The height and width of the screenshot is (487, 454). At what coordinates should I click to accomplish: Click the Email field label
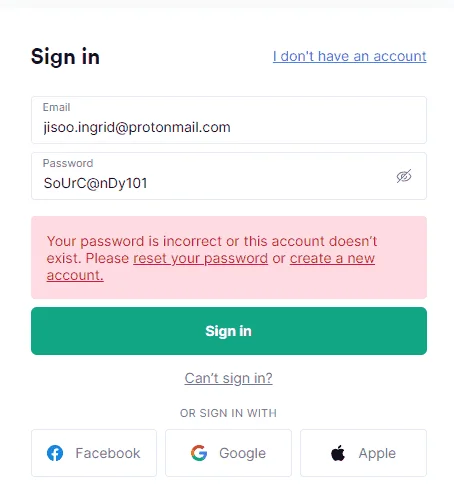click(x=56, y=107)
